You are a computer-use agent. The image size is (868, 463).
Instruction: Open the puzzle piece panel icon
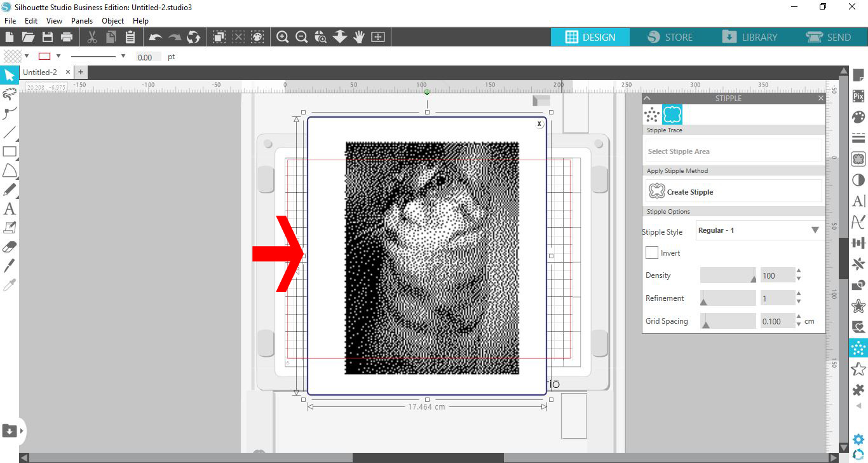pyautogui.click(x=858, y=390)
